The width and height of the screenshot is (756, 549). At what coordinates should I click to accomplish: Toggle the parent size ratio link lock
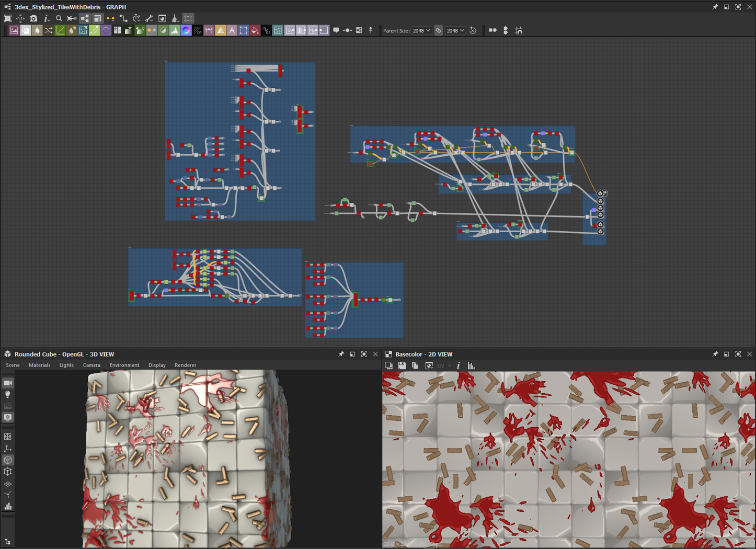click(x=438, y=31)
